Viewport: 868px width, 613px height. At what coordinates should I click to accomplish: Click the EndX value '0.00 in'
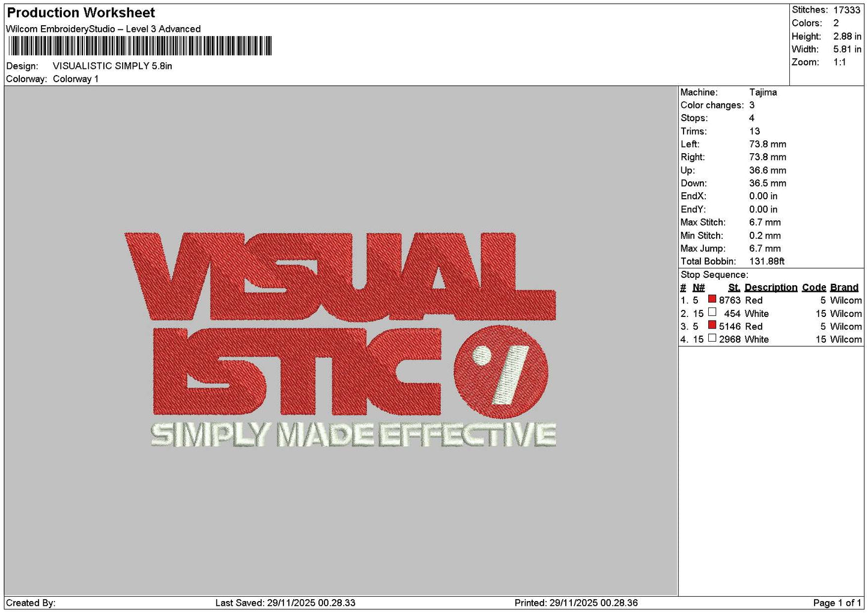[x=763, y=196]
